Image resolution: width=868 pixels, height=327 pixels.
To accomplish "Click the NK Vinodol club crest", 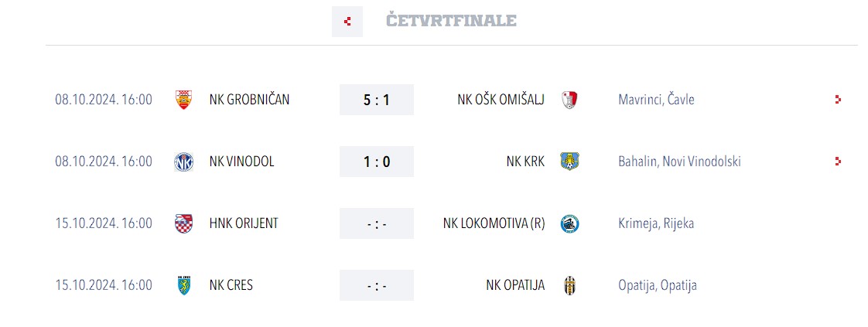I will [183, 162].
